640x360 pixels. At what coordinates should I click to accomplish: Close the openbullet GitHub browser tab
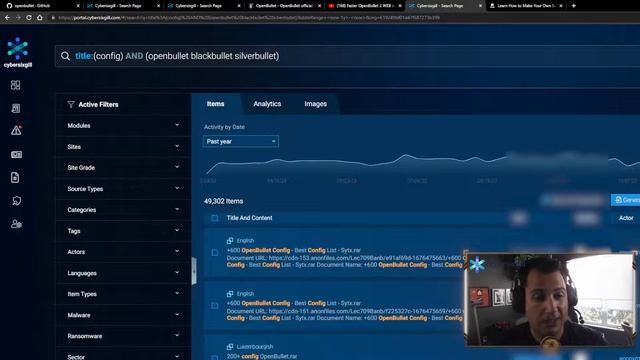click(78, 6)
